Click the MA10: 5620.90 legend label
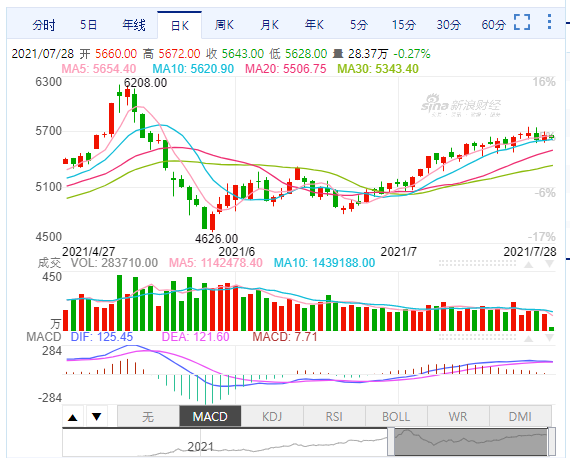The width and height of the screenshot is (570, 458). click(x=193, y=69)
